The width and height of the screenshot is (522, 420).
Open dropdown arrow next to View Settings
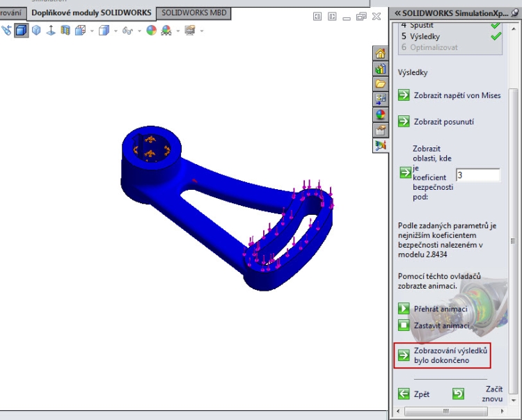202,31
